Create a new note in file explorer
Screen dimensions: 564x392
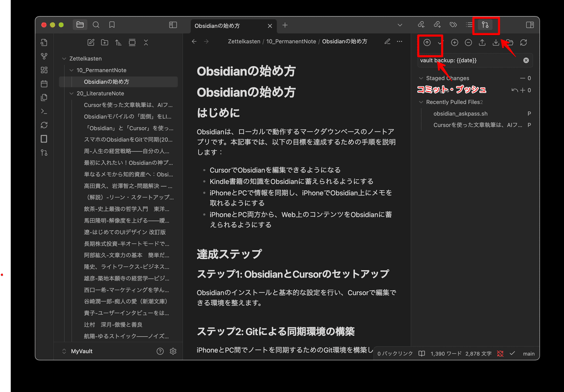[91, 43]
